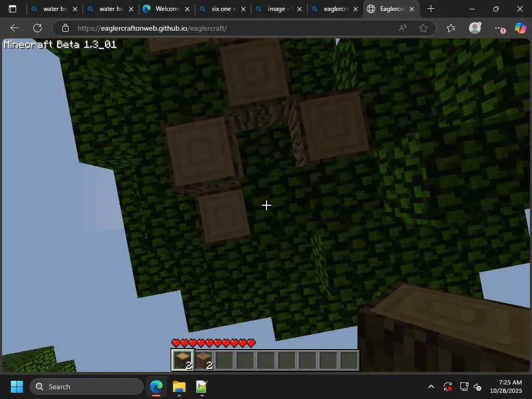This screenshot has height=399, width=532.
Task: Close the first 'water bo' tab
Action: (x=75, y=9)
